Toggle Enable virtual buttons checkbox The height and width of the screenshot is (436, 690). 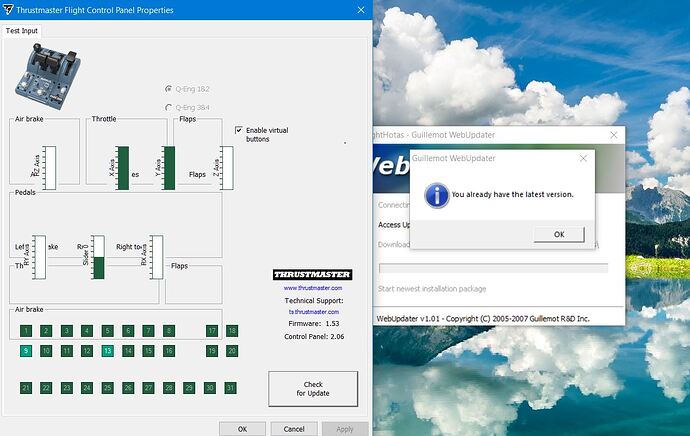point(239,130)
